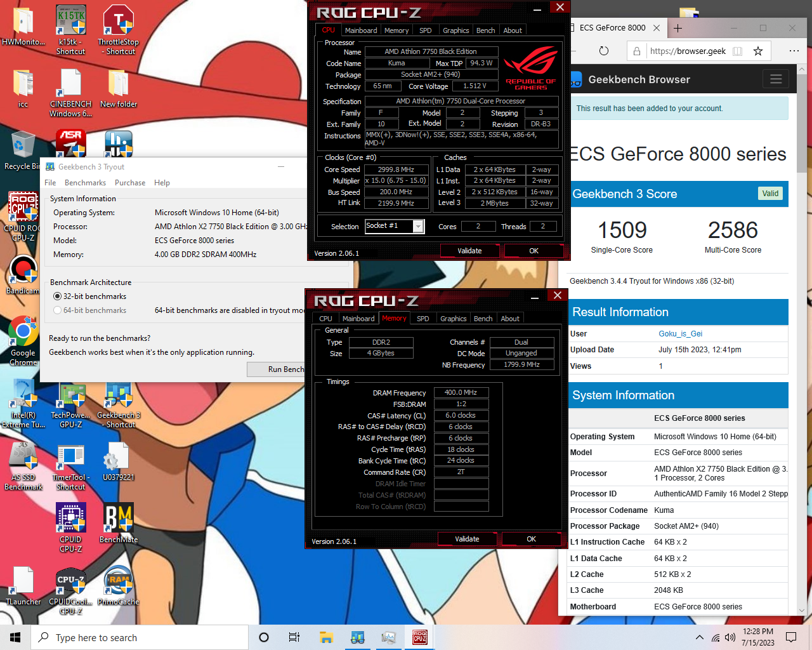Image resolution: width=812 pixels, height=650 pixels.
Task: Select the 32-bit benchmarks radio button
Action: tap(58, 296)
